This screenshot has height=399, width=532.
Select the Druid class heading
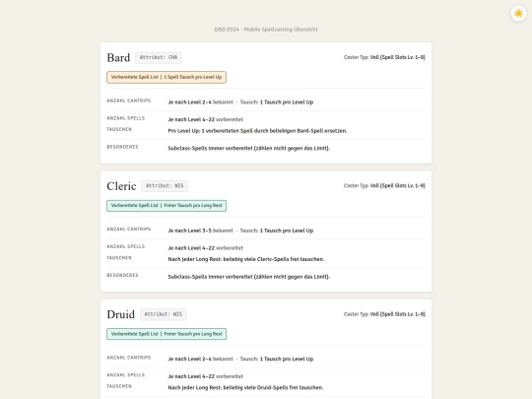[x=121, y=314]
